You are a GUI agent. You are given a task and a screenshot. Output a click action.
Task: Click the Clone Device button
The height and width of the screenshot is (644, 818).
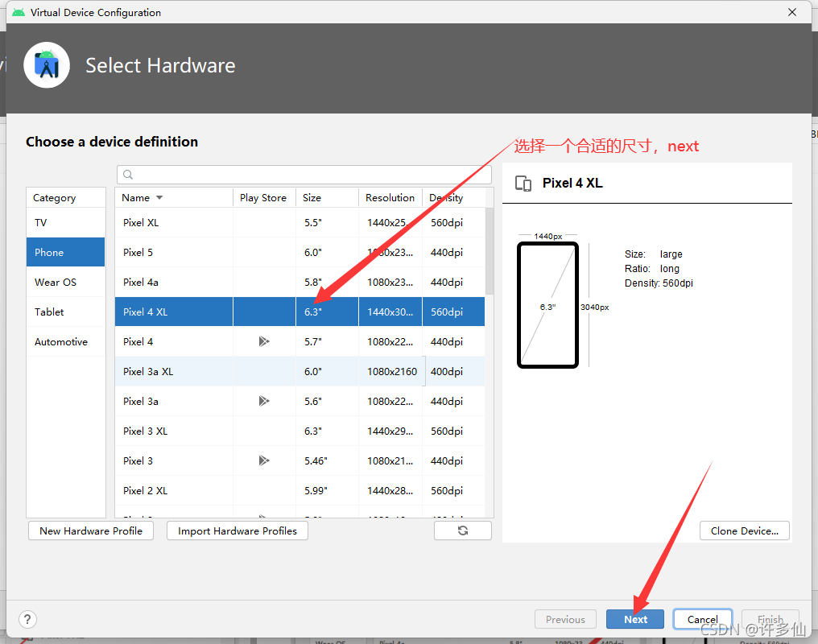point(745,530)
